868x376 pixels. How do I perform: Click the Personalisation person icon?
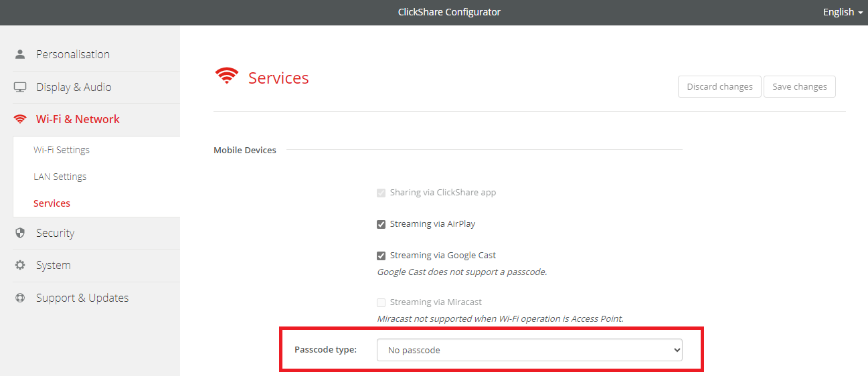20,54
